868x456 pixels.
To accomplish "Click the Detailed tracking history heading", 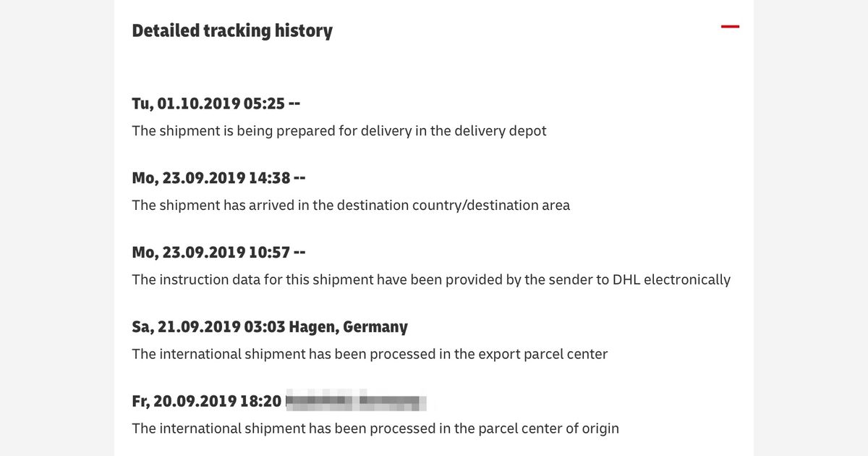I will (232, 31).
